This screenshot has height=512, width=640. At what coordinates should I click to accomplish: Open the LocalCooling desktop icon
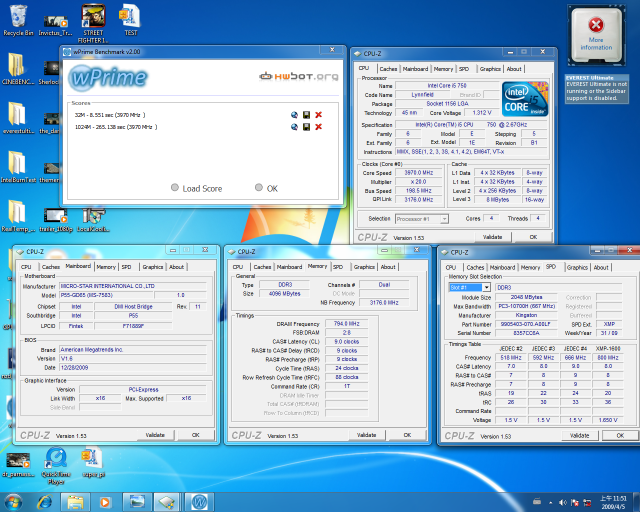[x=93, y=220]
